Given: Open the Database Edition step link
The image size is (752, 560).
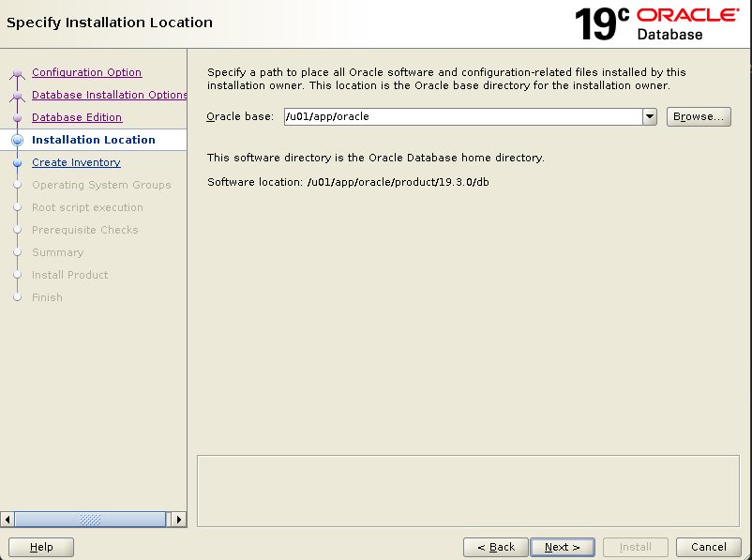Looking at the screenshot, I should click(77, 117).
